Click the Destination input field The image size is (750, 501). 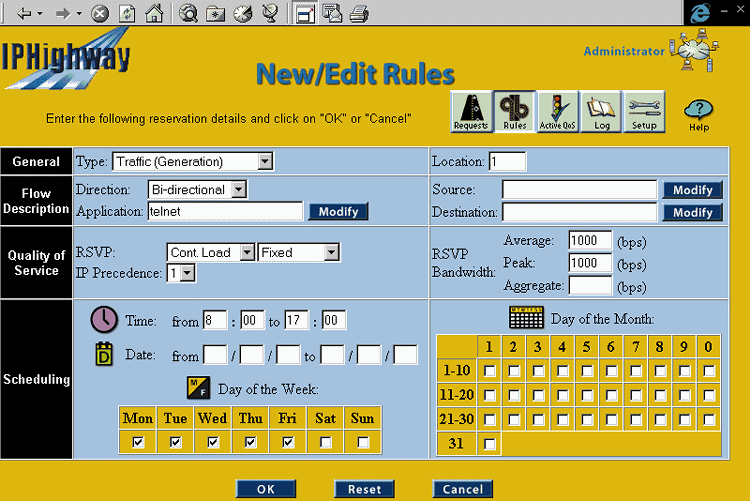tap(579, 212)
